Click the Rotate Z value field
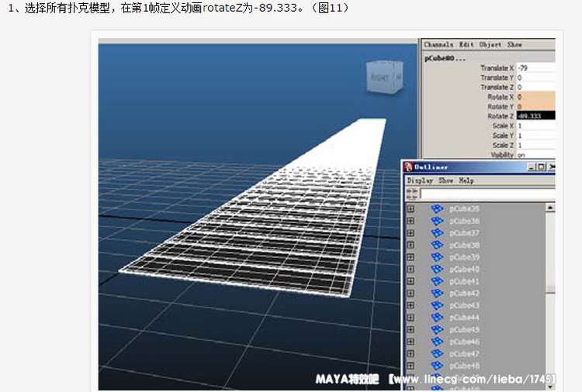The width and height of the screenshot is (582, 392). tap(535, 116)
